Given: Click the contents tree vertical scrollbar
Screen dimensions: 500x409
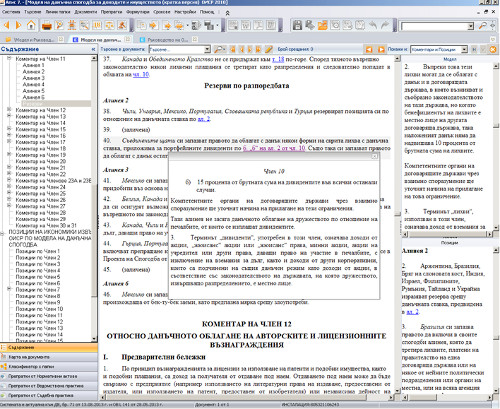Looking at the screenshot, I should click(x=94, y=198).
